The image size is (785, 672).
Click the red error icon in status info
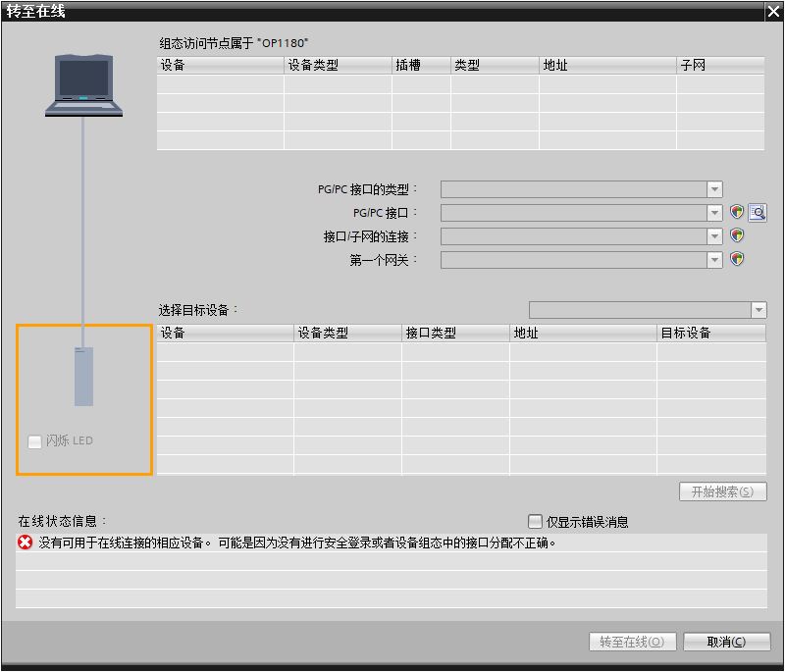coord(26,543)
